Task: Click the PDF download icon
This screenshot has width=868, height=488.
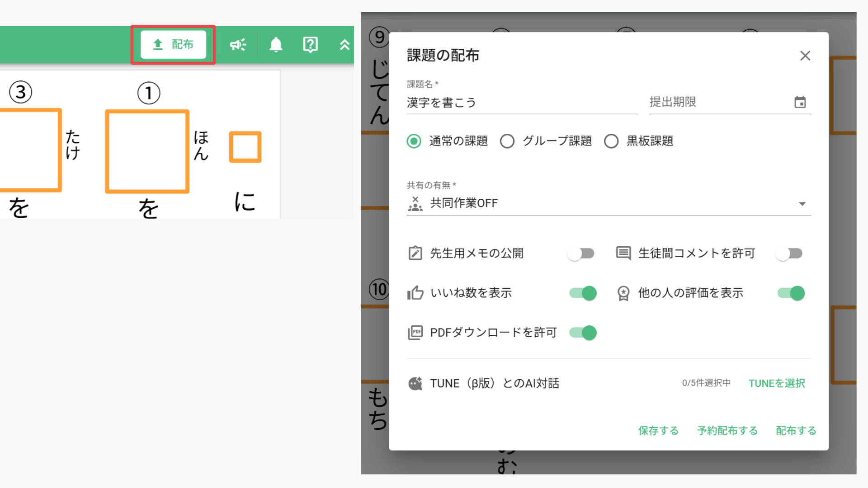Action: (415, 333)
